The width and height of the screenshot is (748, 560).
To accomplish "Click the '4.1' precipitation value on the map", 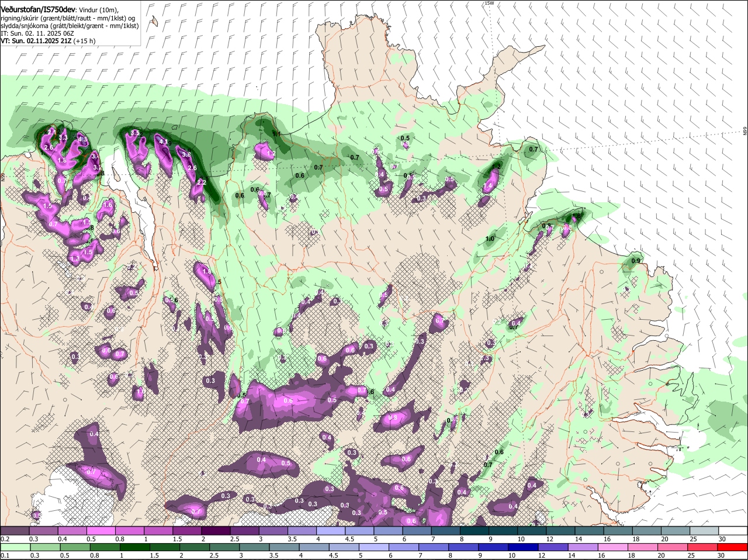I will (165, 141).
